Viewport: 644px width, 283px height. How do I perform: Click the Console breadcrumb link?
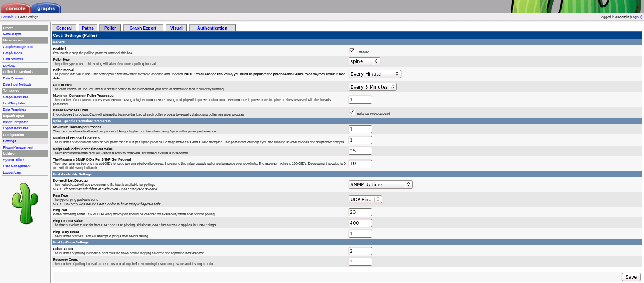(7, 17)
